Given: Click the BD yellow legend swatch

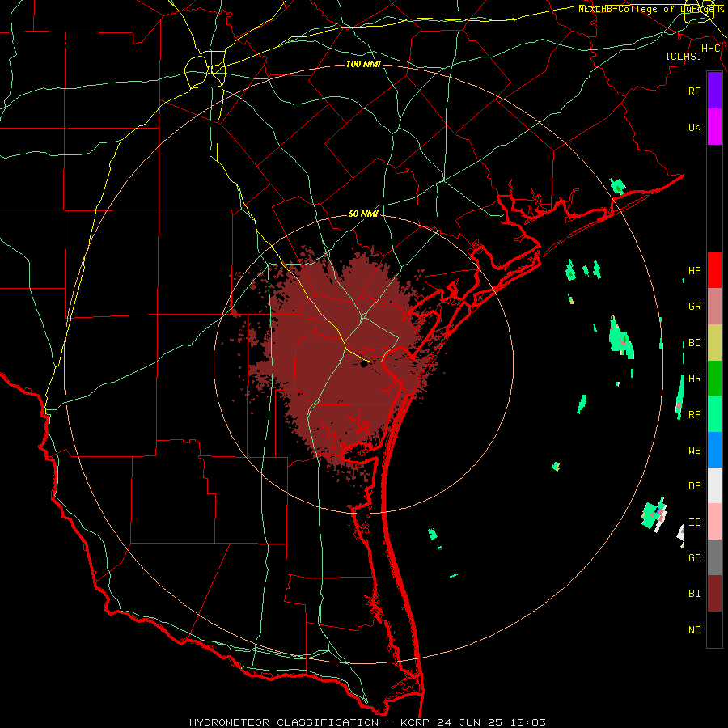Looking at the screenshot, I should (714, 342).
